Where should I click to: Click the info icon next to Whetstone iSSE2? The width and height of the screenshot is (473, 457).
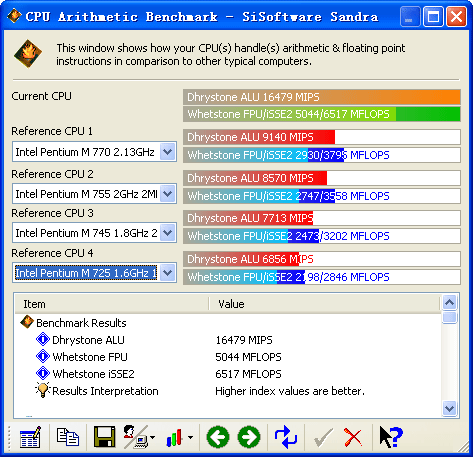[43, 373]
